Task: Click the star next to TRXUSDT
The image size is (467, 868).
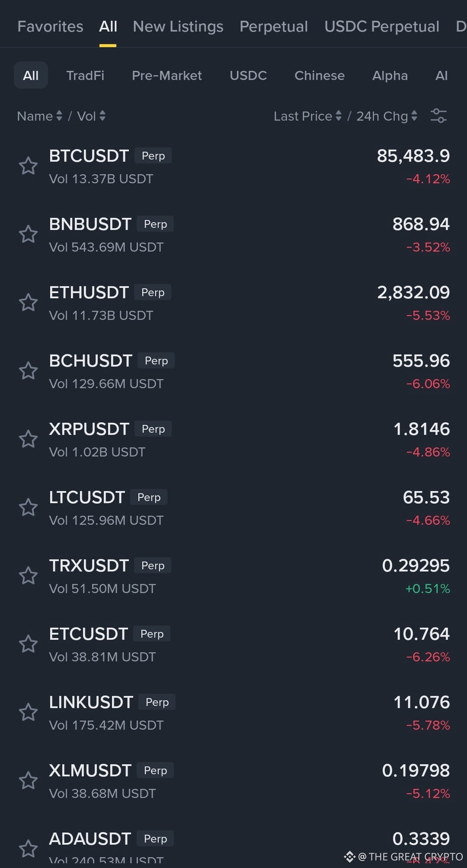Action: coord(29,576)
